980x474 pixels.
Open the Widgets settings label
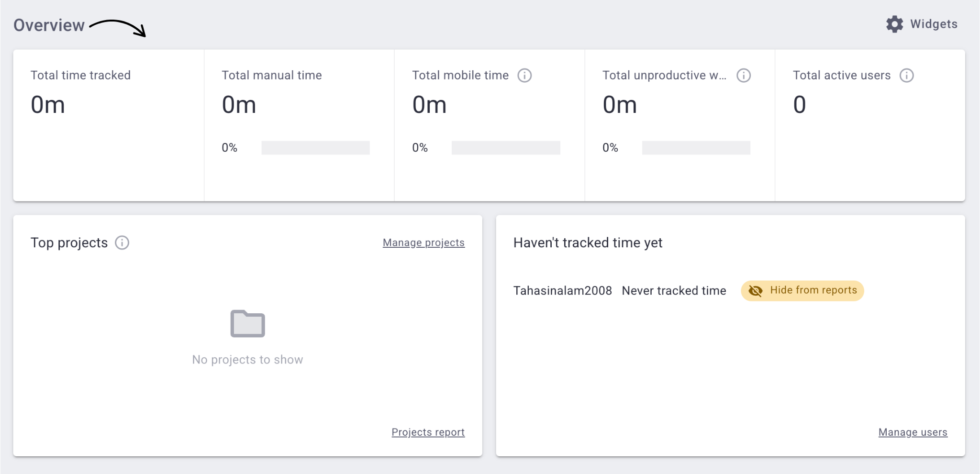(933, 24)
